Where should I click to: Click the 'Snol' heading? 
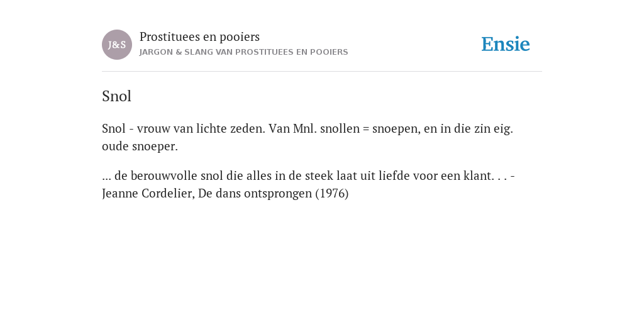(x=116, y=96)
